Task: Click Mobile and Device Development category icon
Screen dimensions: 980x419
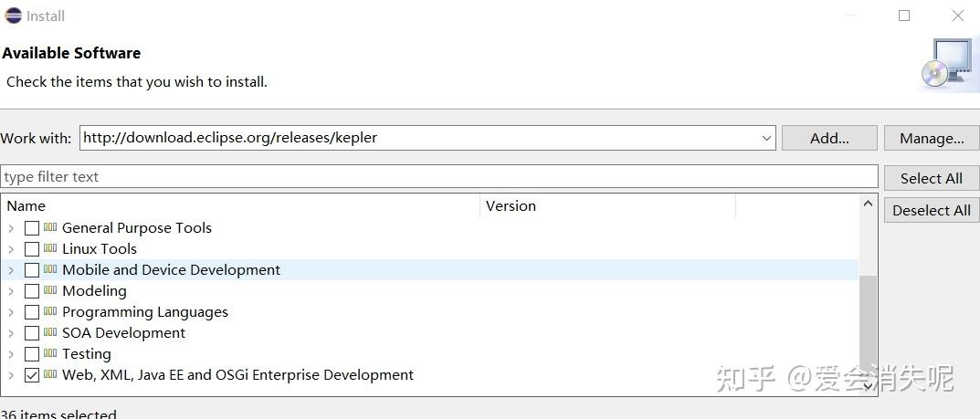Action: pyautogui.click(x=50, y=269)
